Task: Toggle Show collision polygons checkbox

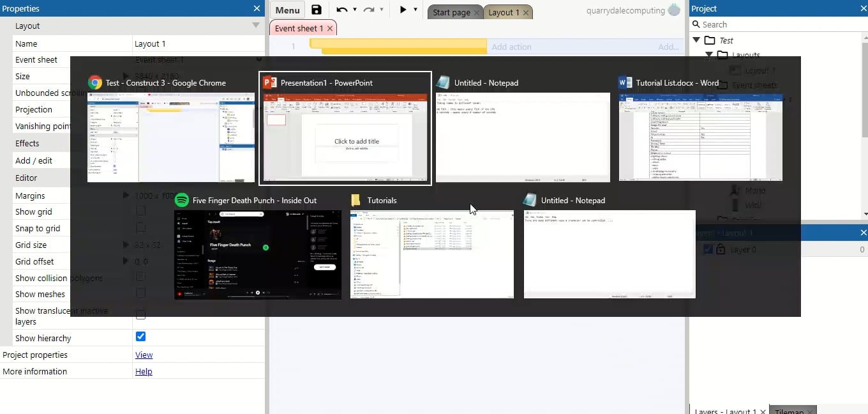Action: click(x=140, y=277)
